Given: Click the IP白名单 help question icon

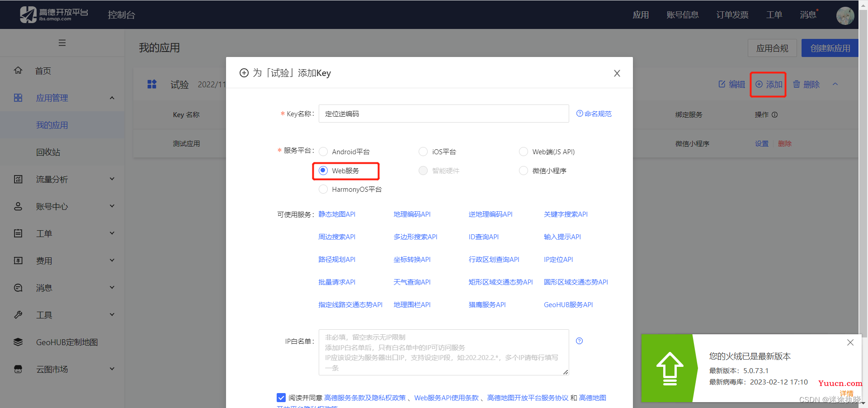Looking at the screenshot, I should point(579,341).
